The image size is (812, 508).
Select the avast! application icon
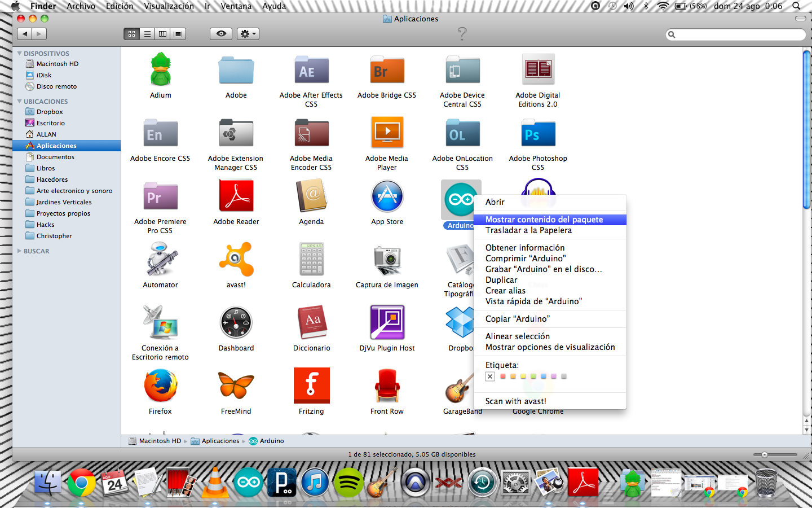pos(236,259)
